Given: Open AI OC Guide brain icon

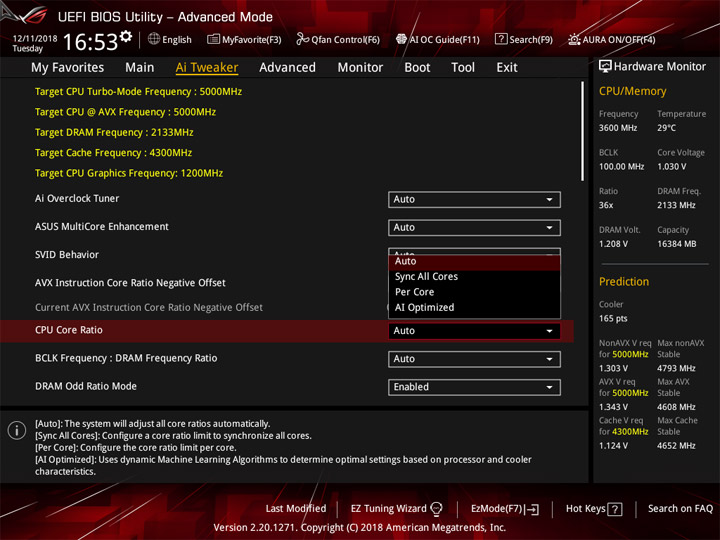Looking at the screenshot, I should [x=401, y=39].
